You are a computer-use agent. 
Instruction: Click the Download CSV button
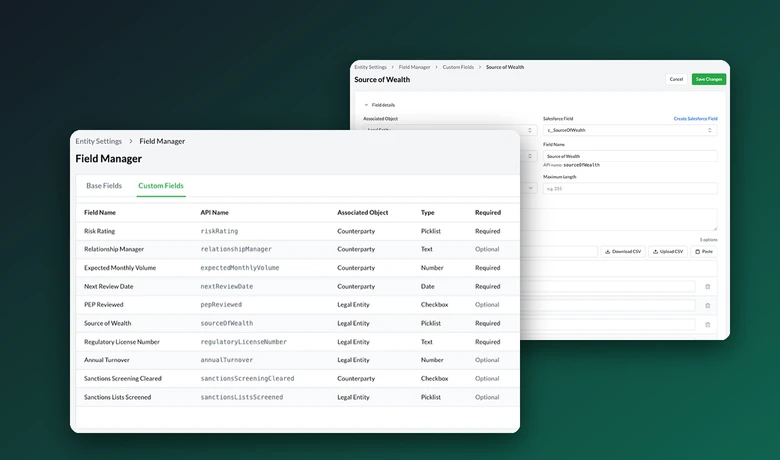(623, 252)
